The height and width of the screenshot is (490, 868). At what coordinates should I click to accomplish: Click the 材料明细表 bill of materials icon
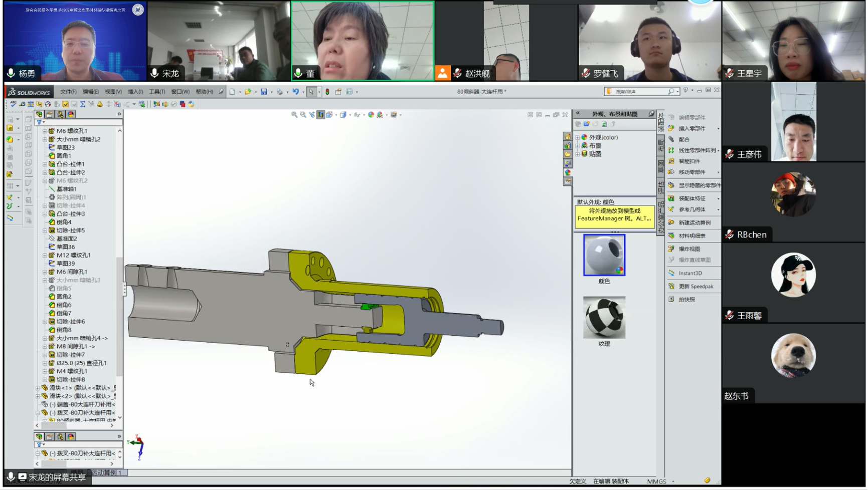point(671,235)
